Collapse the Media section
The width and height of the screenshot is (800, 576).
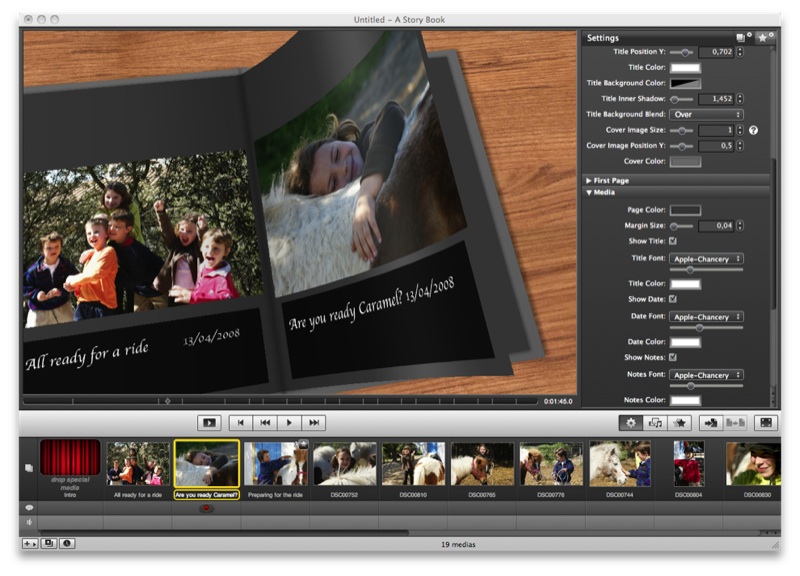pos(589,192)
